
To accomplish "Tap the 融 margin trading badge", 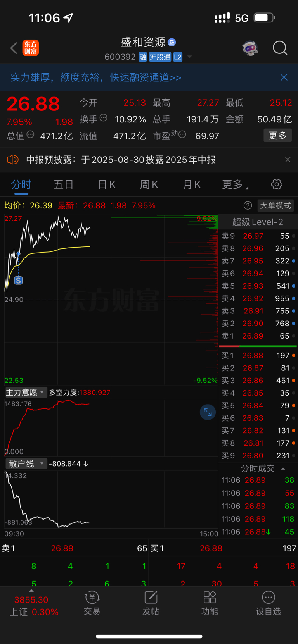I will click(x=143, y=57).
